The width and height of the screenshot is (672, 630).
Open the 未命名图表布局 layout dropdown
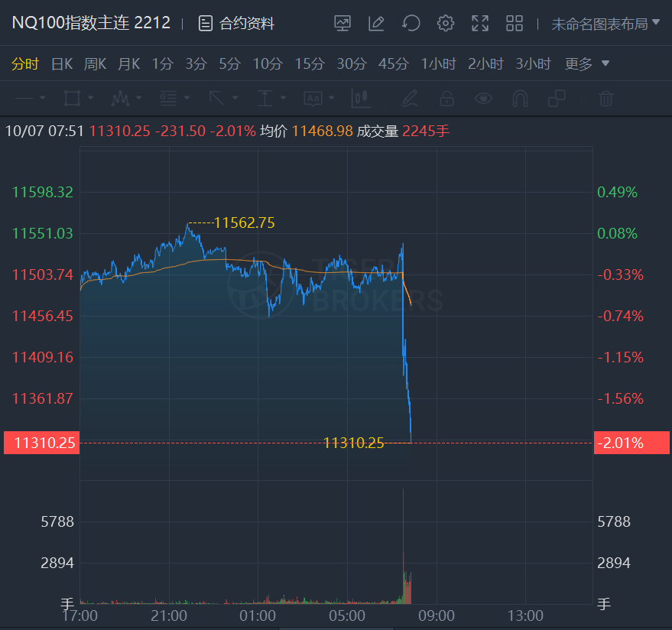click(605, 24)
